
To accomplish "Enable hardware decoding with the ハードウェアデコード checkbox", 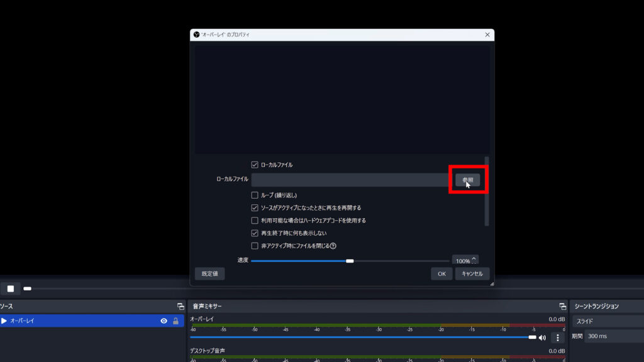I will coord(254,221).
